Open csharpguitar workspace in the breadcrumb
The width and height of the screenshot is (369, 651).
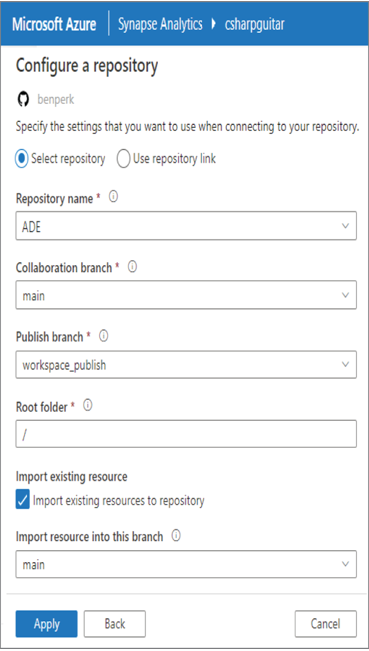[x=254, y=24]
